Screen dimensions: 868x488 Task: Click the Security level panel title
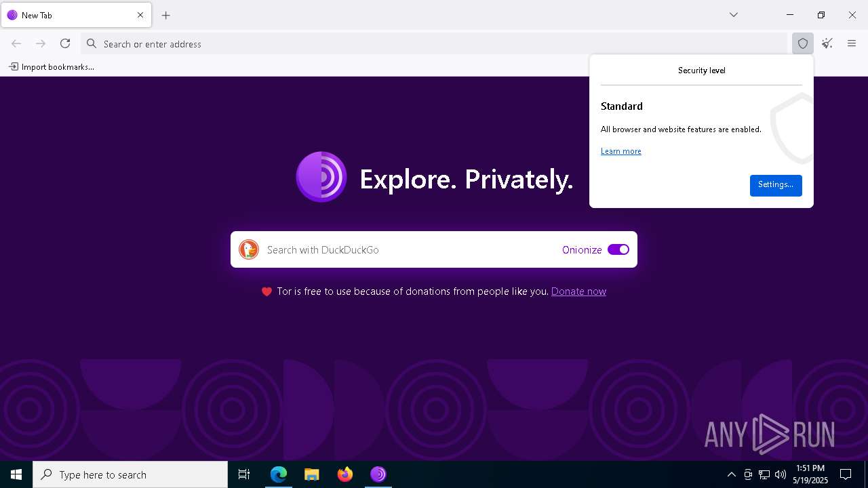point(702,70)
